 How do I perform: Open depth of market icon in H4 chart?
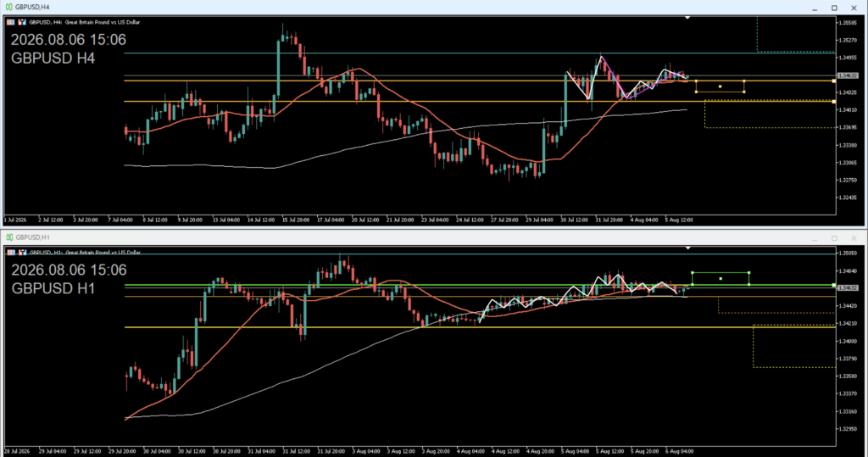[x=22, y=22]
